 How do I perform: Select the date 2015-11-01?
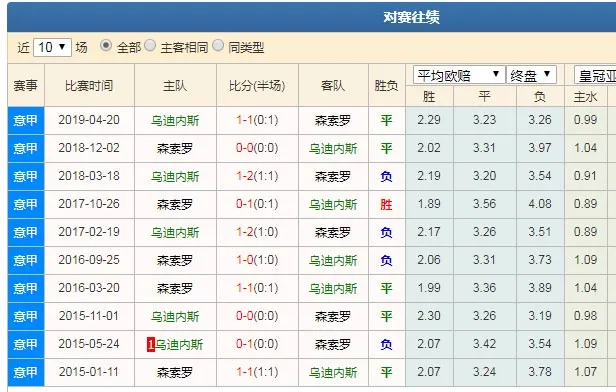[x=89, y=316]
